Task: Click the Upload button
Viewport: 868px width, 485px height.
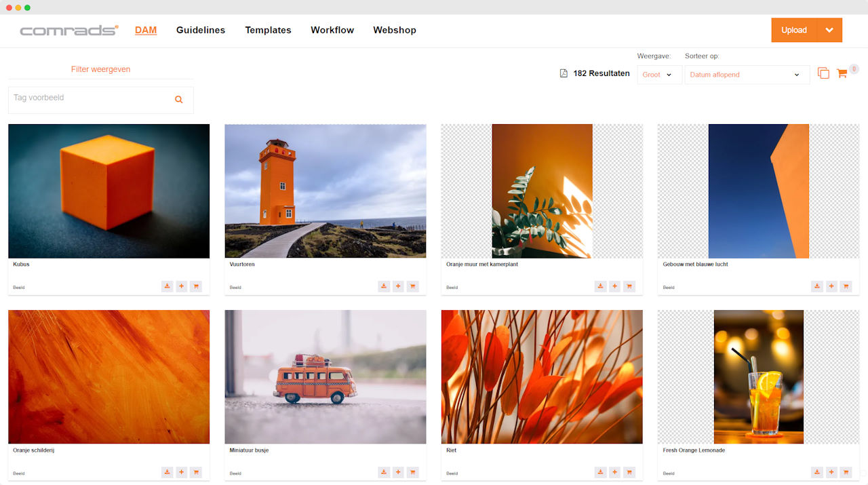Action: click(794, 30)
